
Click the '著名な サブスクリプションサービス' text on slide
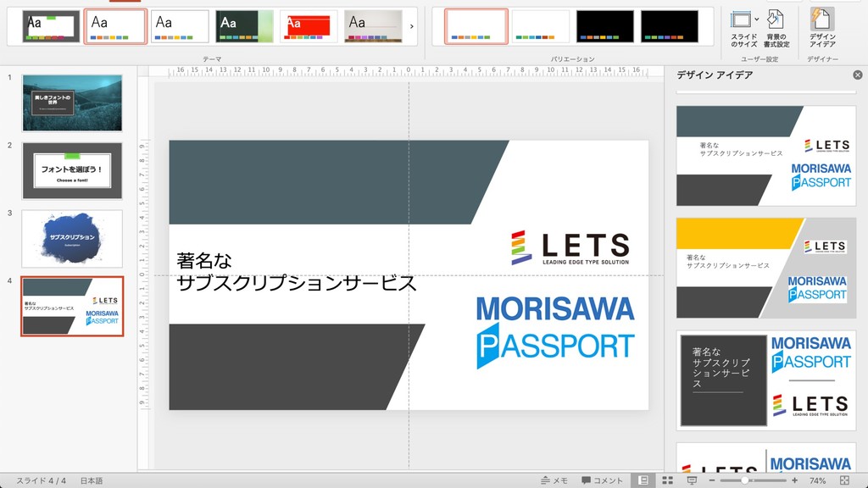pos(296,272)
